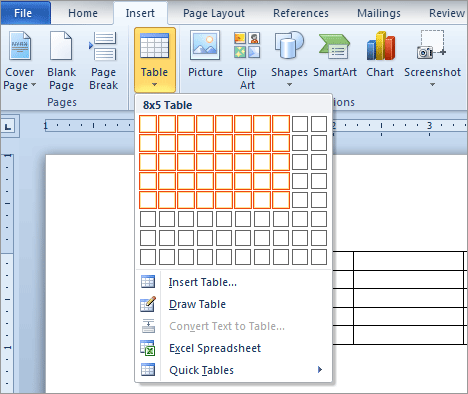
Task: Click the Picture icon in the ribbon
Action: [205, 45]
